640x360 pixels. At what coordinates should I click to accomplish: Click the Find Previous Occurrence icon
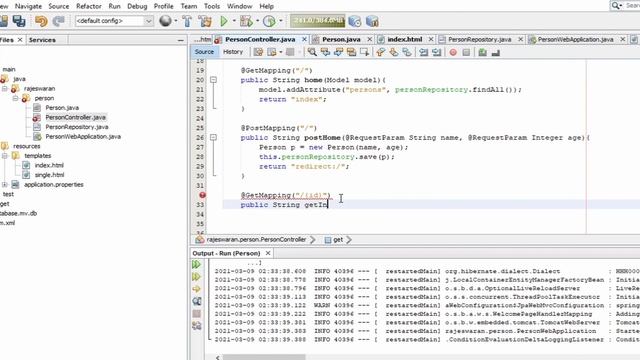(325, 52)
